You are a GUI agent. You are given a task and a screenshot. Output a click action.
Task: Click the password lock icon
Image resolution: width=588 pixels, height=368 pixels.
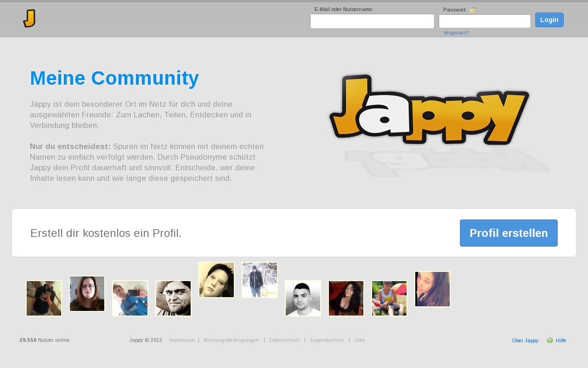click(473, 10)
